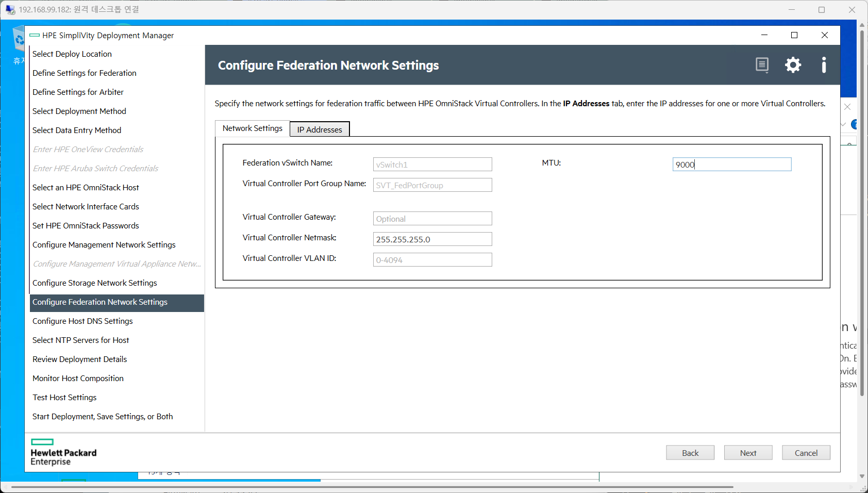This screenshot has height=493, width=868.
Task: Cancel the deployment wizard
Action: (x=806, y=453)
